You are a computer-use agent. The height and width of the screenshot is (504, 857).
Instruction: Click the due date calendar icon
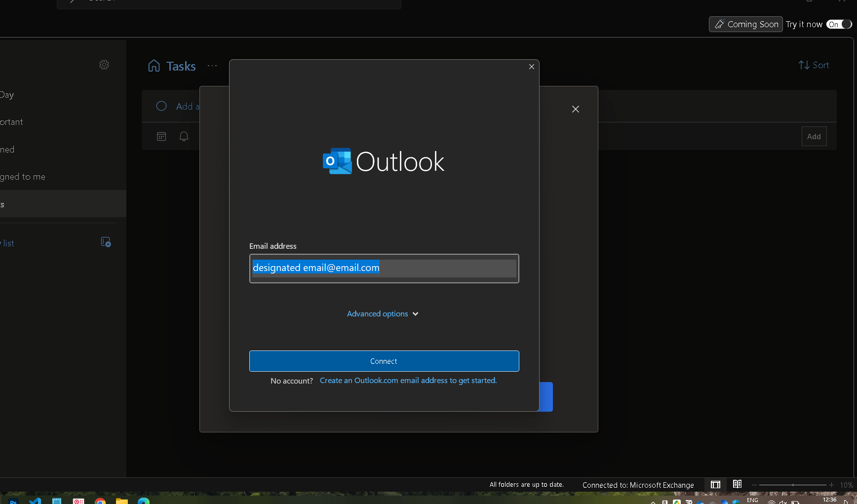pyautogui.click(x=161, y=136)
